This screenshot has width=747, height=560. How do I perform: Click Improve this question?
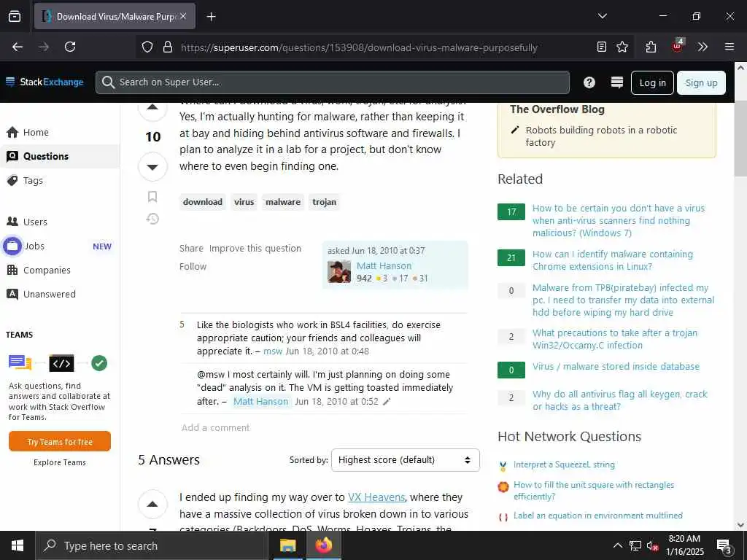pos(255,248)
